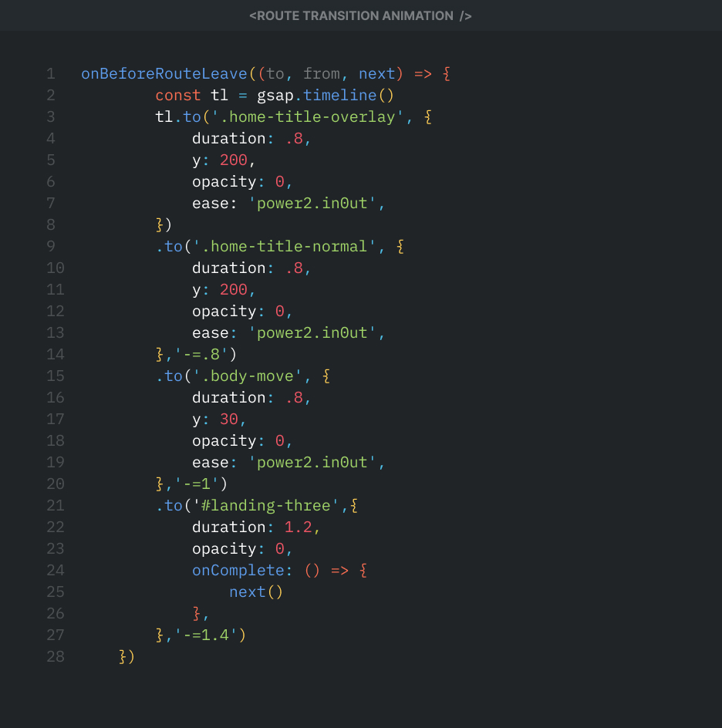The image size is (722, 728).
Task: Click 'onComplete' on line 24
Action: (x=238, y=571)
